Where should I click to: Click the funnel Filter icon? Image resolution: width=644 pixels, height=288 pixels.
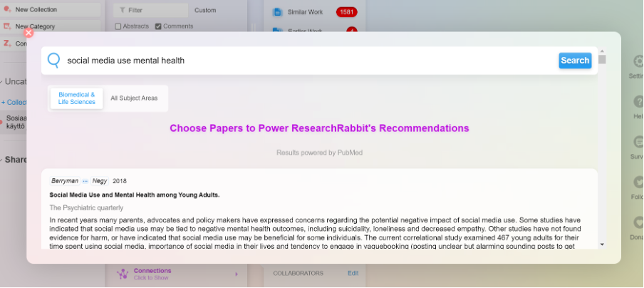coord(122,10)
